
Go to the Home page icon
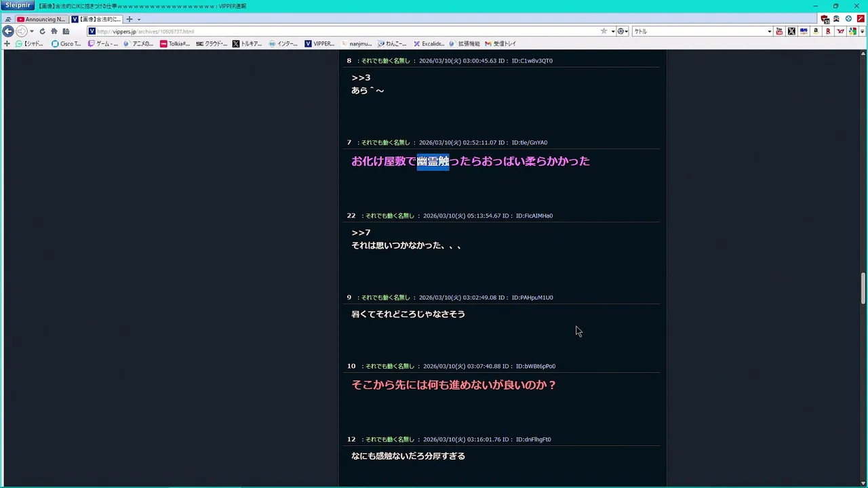(54, 31)
